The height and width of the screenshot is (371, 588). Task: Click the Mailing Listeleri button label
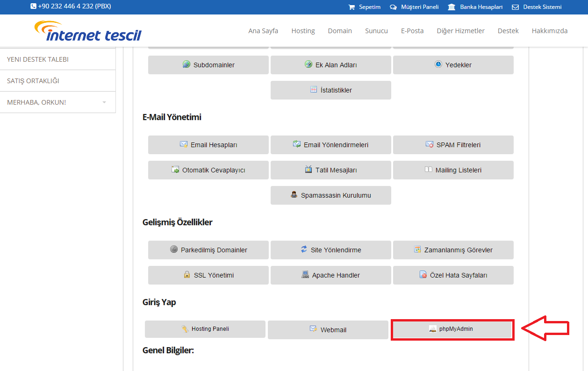pyautogui.click(x=459, y=170)
